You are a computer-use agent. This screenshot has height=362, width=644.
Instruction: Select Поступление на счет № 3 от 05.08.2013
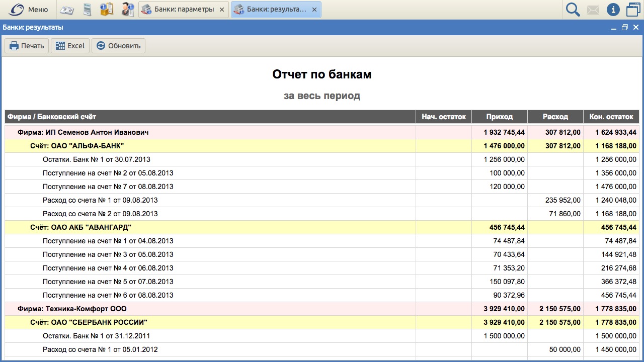322,254
